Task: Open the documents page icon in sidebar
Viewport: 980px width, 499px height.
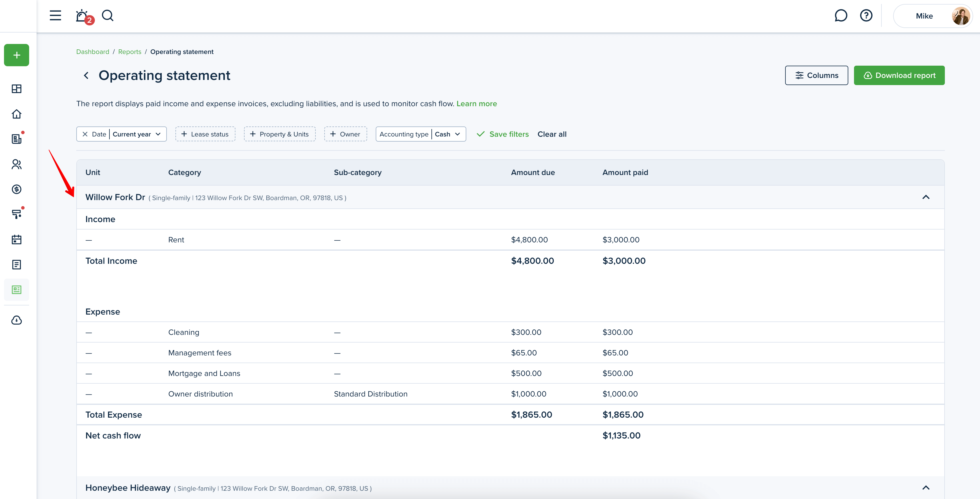Action: pos(17,265)
